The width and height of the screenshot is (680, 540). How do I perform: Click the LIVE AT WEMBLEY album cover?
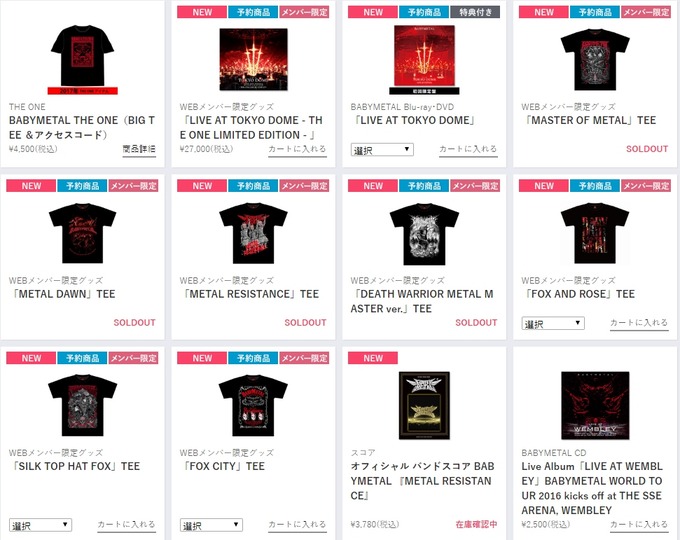[x=595, y=406]
